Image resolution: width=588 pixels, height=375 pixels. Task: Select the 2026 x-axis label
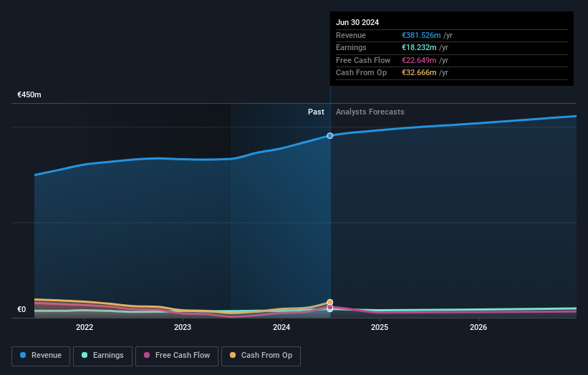pos(478,327)
